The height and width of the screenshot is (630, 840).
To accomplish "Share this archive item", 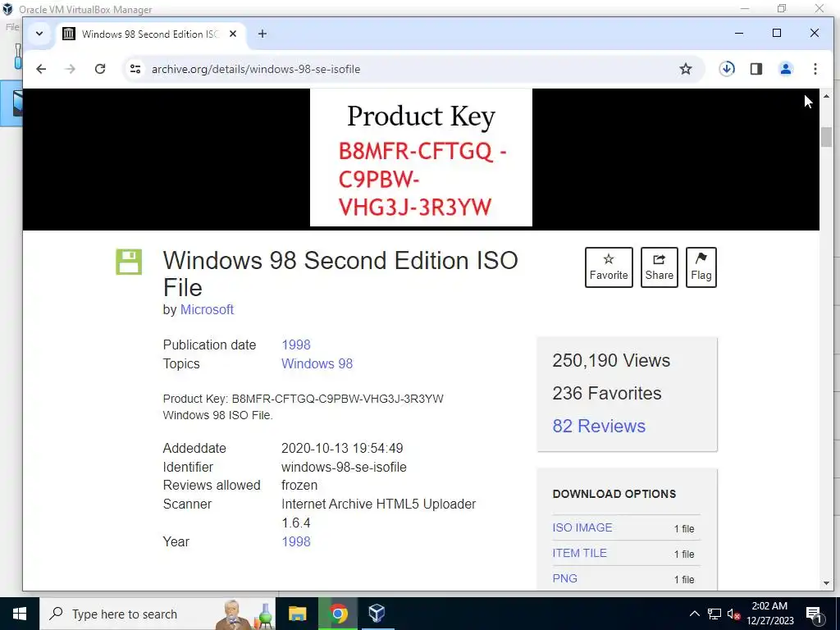I will pyautogui.click(x=660, y=267).
